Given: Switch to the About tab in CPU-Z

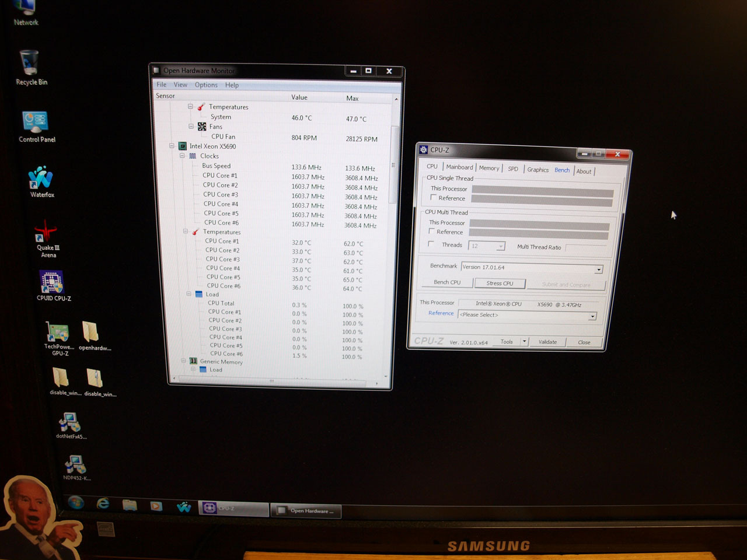Looking at the screenshot, I should pos(584,171).
